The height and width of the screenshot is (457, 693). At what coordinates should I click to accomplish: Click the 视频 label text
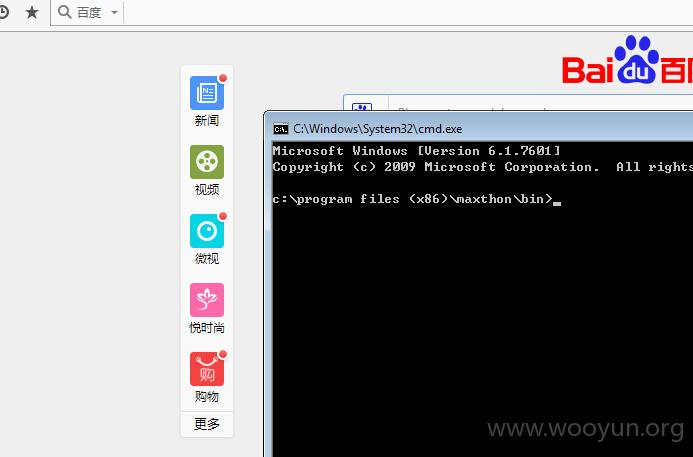207,189
